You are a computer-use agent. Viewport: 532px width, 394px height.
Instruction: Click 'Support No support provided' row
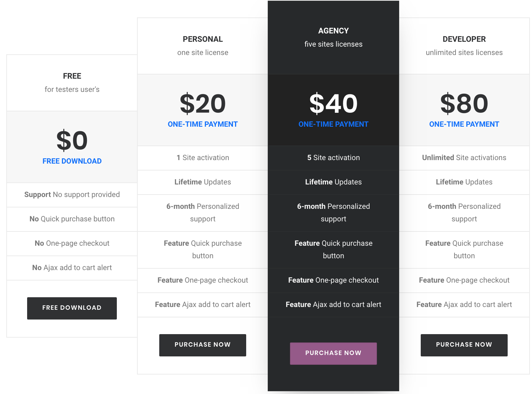(72, 195)
